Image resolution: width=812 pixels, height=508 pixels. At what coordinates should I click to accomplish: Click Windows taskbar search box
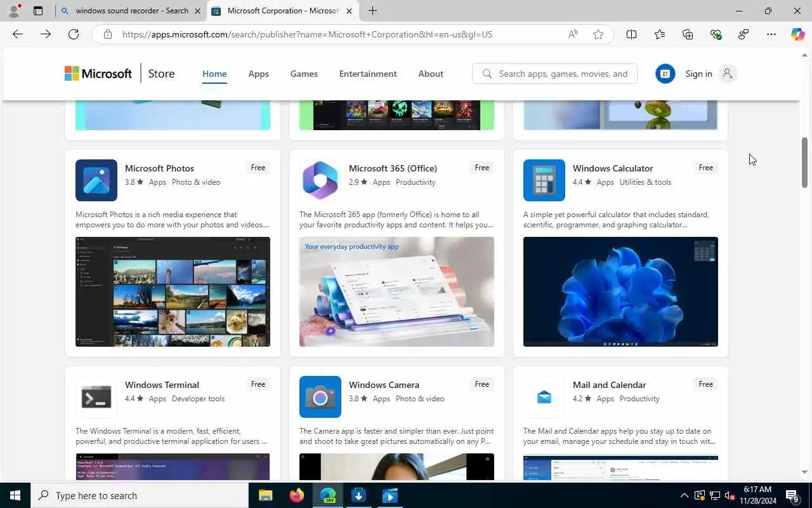point(140,495)
